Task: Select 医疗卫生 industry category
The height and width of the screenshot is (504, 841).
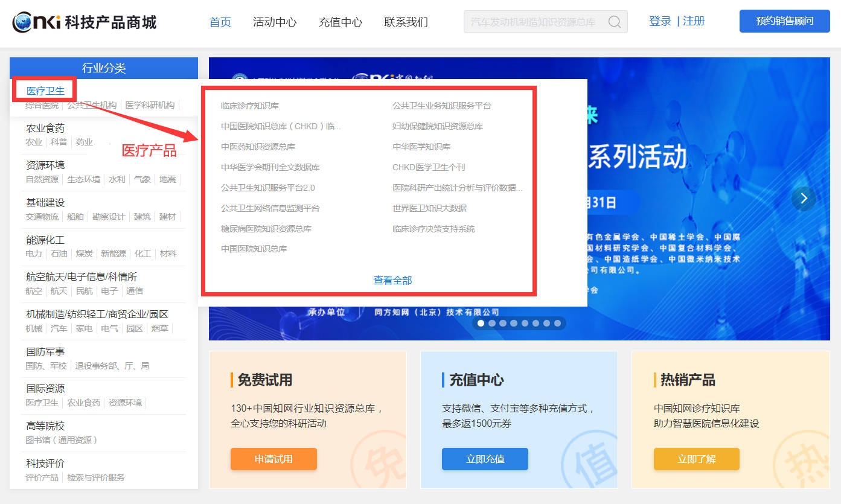Action: click(x=45, y=91)
